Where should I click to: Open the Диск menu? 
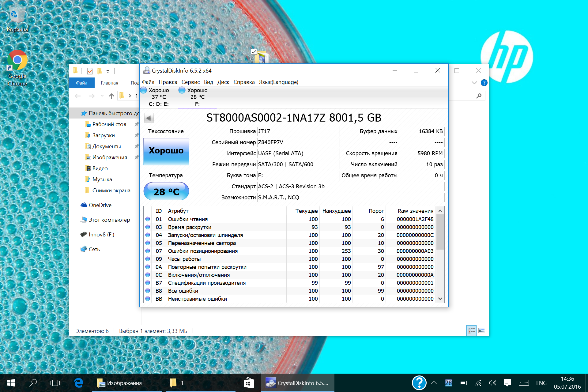pos(223,82)
